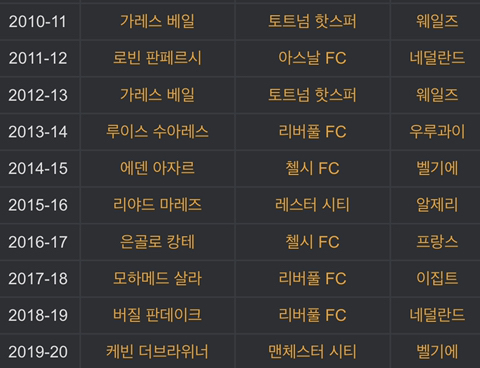Click 버질 판데이크 player link
The image size is (480, 368).
pos(157,315)
